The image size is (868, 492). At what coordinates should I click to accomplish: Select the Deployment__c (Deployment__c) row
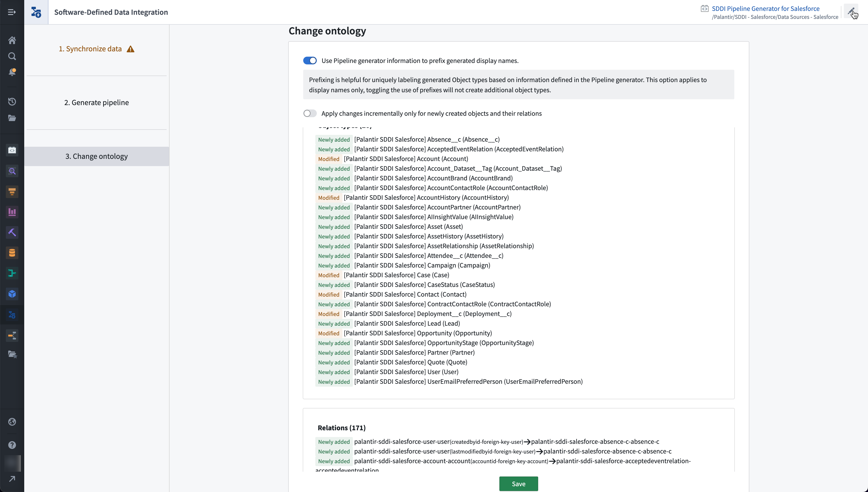413,314
